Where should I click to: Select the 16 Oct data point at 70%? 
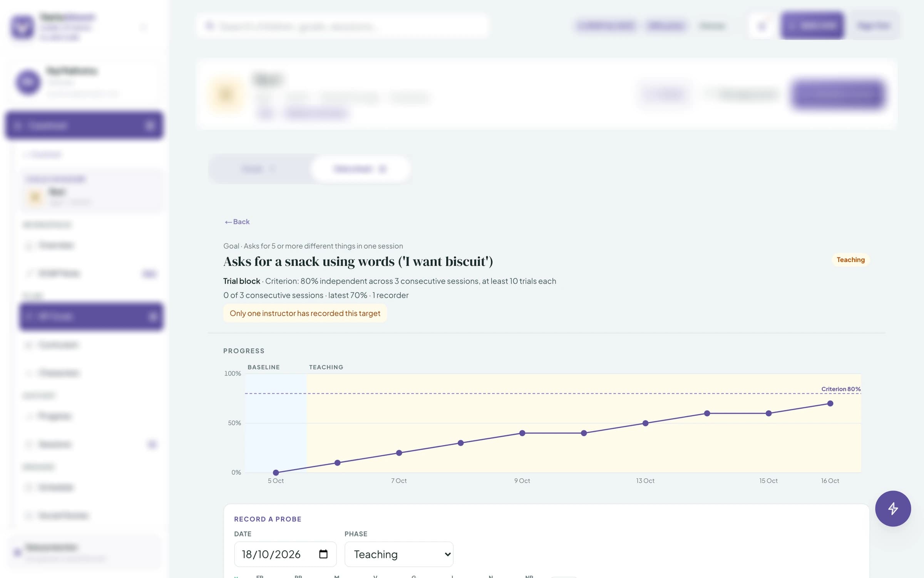coord(830,403)
